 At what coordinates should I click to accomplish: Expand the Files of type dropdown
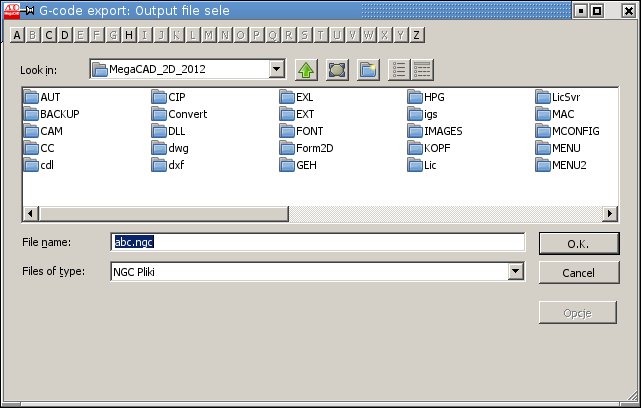tap(515, 271)
